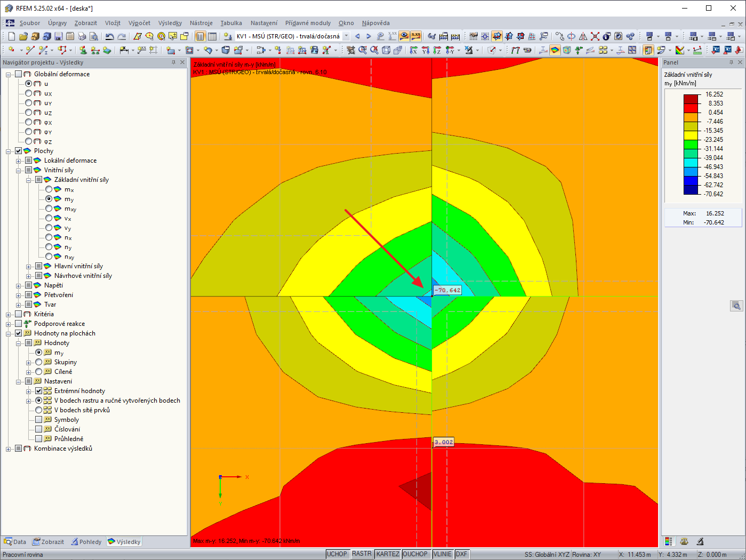The width and height of the screenshot is (746, 560).
Task: Open the Výsledky menu
Action: 170,23
